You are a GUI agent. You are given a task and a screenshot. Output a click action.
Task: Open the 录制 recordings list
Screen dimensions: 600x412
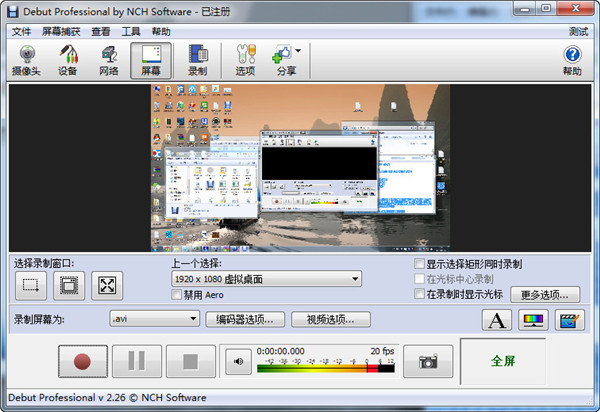tap(198, 60)
